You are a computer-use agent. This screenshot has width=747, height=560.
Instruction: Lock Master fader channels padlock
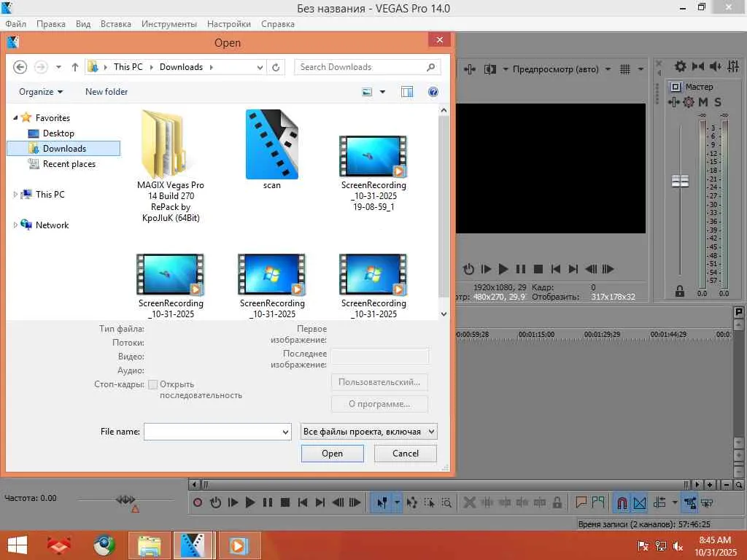coord(680,291)
